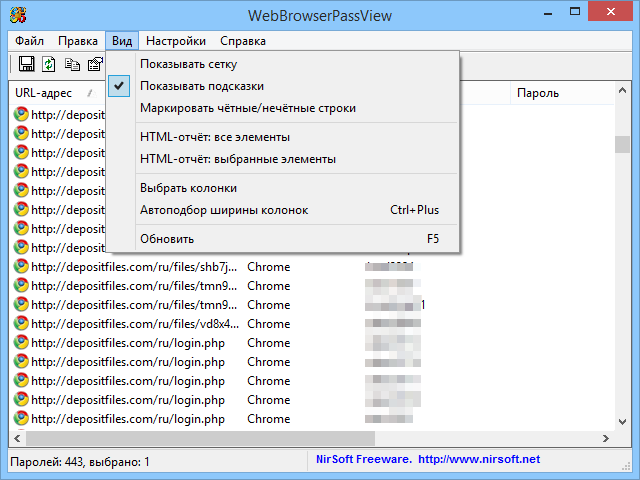Sort by the Пароль column header
The image size is (640, 480).
(x=562, y=93)
